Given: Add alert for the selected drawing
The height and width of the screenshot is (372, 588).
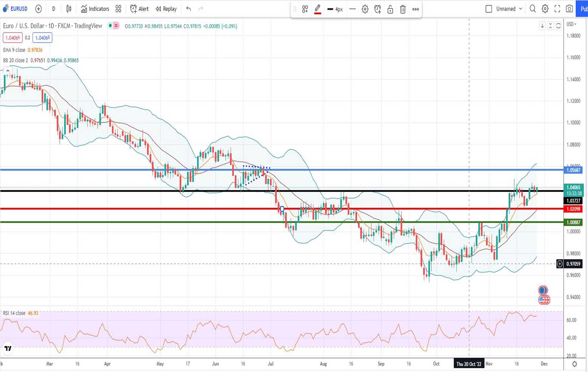Looking at the screenshot, I should (x=377, y=9).
